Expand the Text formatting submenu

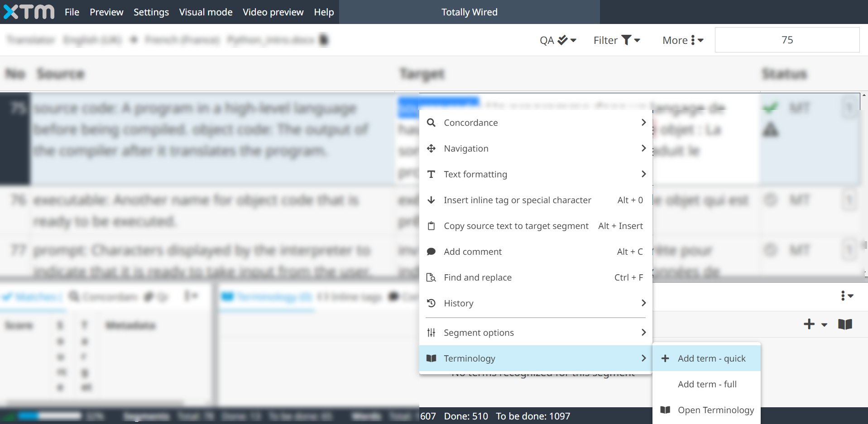point(536,174)
